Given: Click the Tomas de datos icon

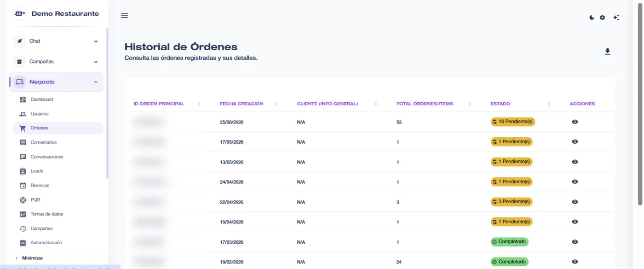Looking at the screenshot, I should [23, 214].
